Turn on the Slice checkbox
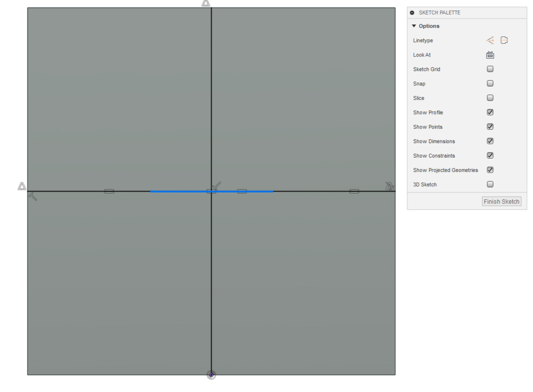Screen dimensions: 533x392 [490, 98]
